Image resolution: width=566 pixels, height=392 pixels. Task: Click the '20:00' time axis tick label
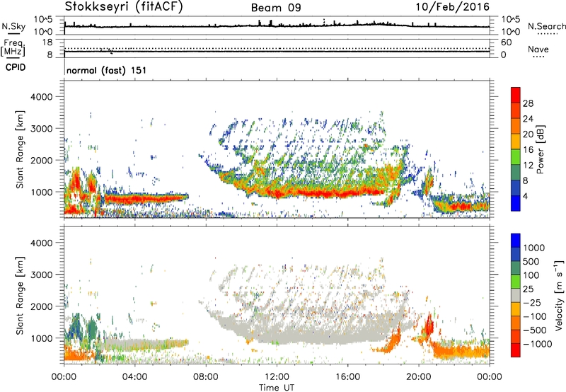[419, 377]
